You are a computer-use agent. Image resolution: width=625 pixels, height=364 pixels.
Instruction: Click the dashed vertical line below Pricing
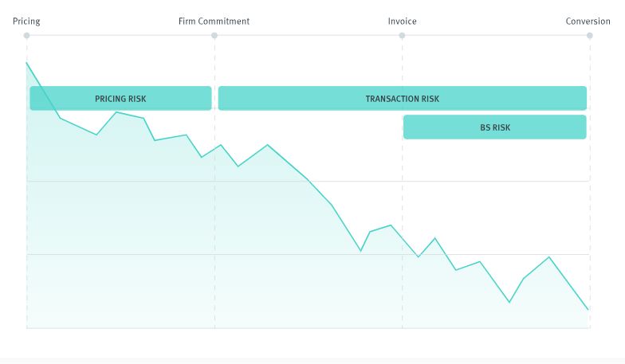click(26, 239)
